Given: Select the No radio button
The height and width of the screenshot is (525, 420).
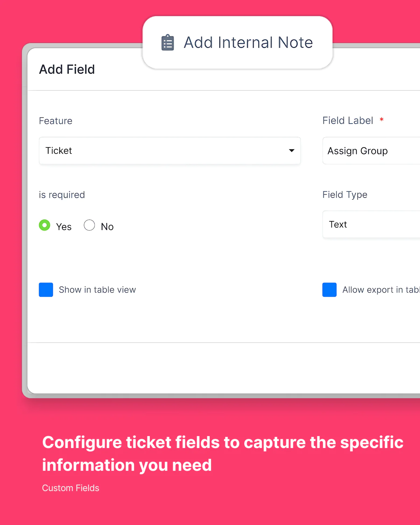Looking at the screenshot, I should coord(89,225).
